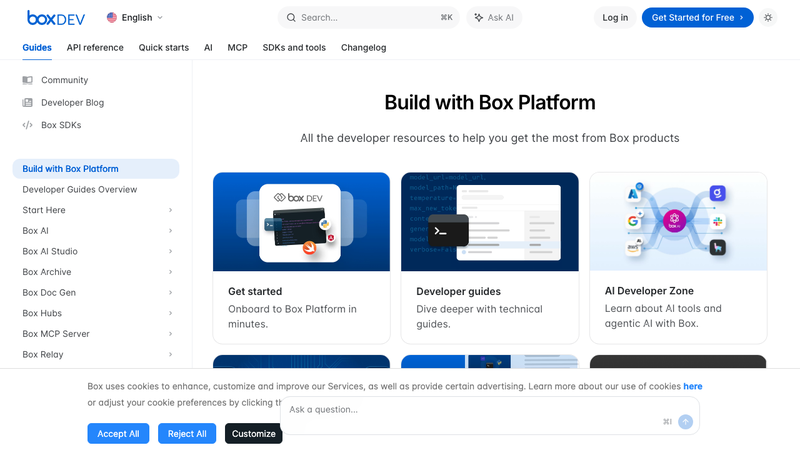Click the Google icon in AI Developer Zone
Screen dimensions: 800x450
pyautogui.click(x=633, y=221)
